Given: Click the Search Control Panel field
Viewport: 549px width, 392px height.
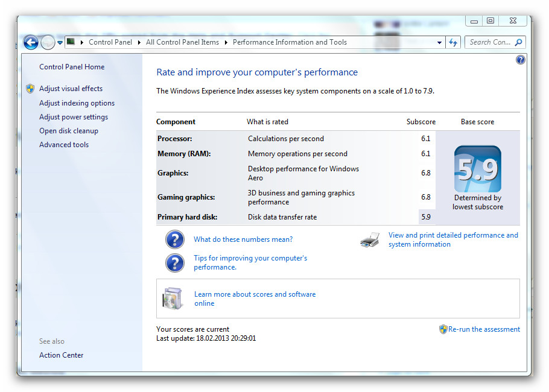Looking at the screenshot, I should [x=490, y=42].
